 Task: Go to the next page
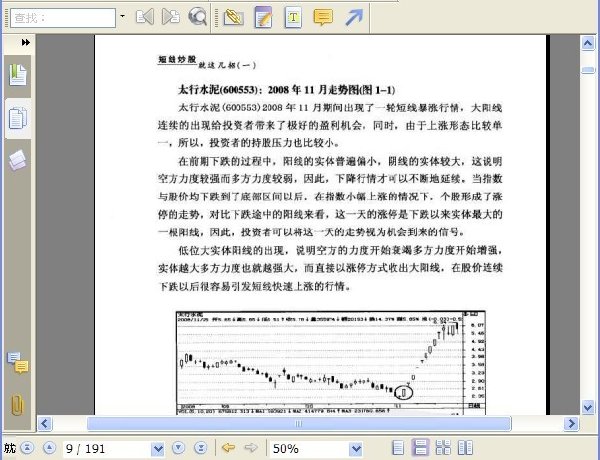pyautogui.click(x=179, y=447)
